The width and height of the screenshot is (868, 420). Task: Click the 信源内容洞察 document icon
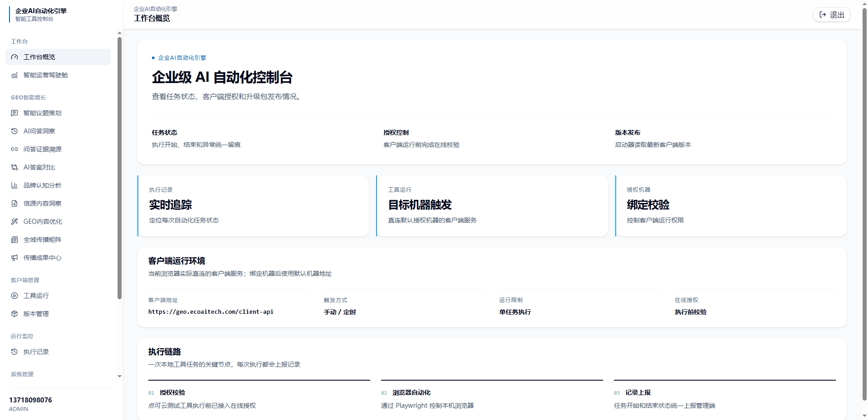14,203
